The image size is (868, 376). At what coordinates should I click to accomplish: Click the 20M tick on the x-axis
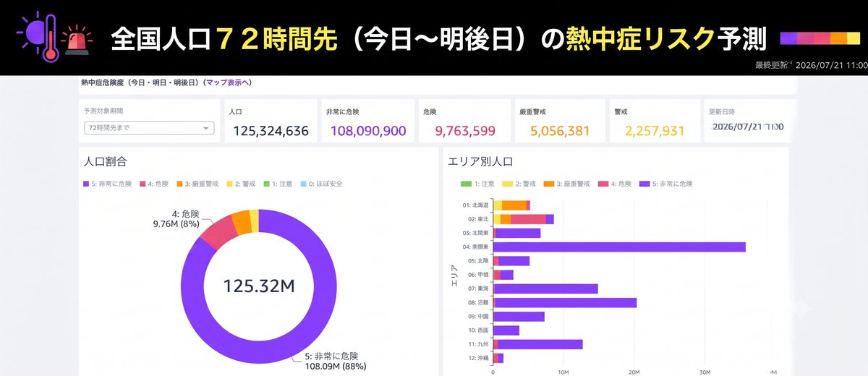[x=634, y=372]
